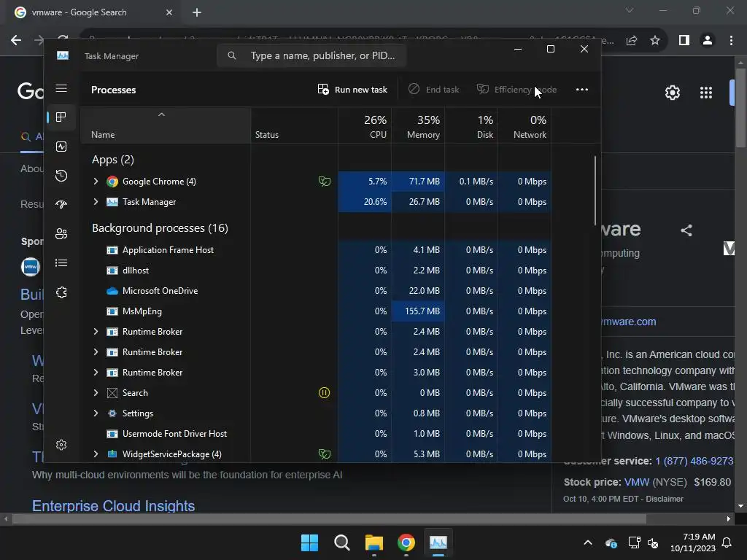
Task: Open the Chrome three-dot menu
Action: click(x=731, y=41)
